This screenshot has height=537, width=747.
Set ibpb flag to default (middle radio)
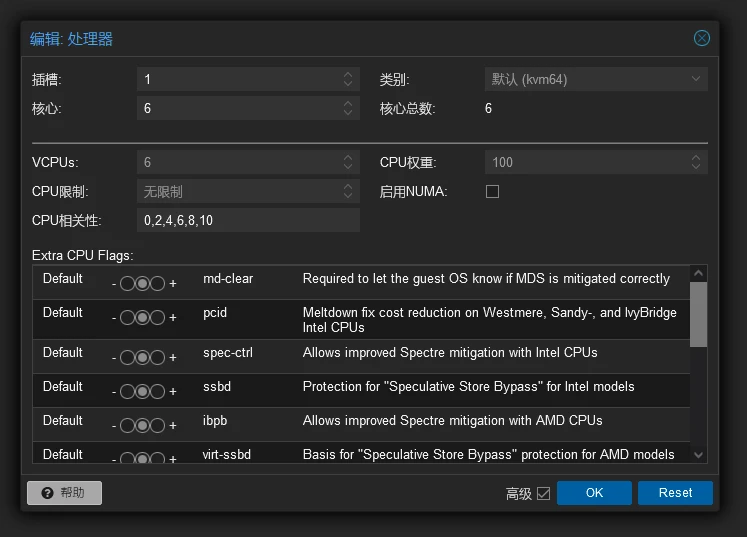click(x=142, y=426)
